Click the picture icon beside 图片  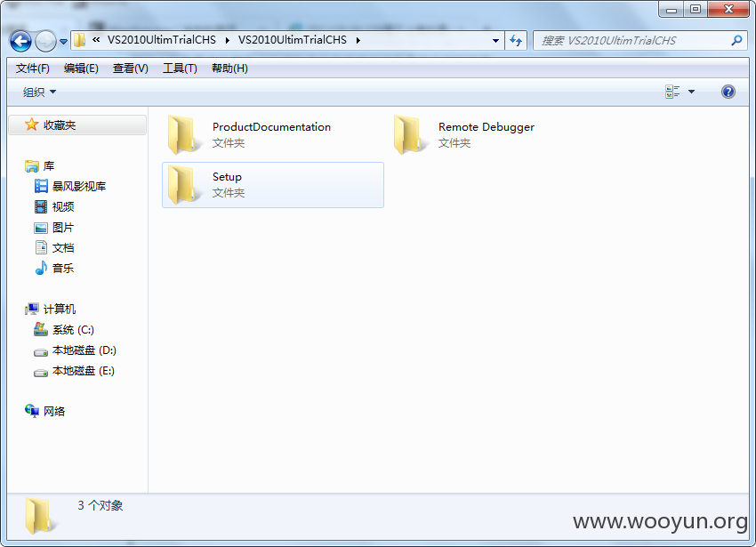tap(41, 228)
